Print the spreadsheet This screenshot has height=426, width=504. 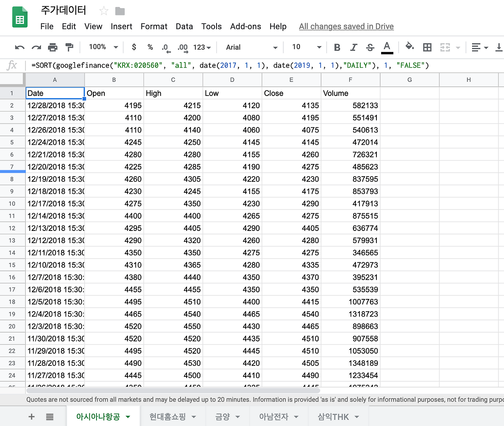(53, 48)
